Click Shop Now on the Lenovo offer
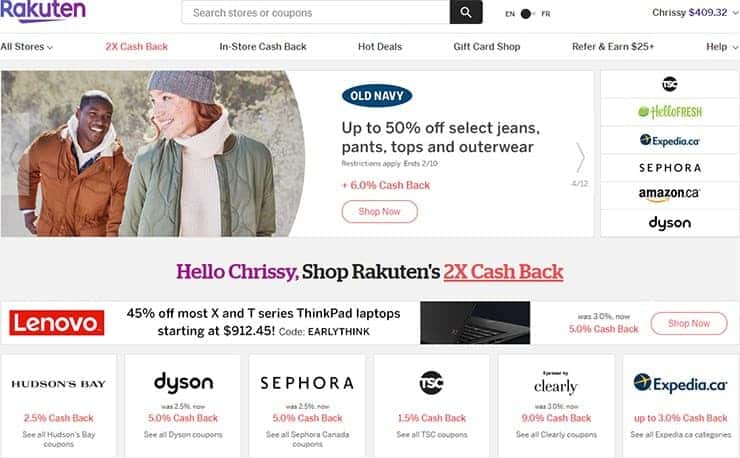 click(689, 323)
